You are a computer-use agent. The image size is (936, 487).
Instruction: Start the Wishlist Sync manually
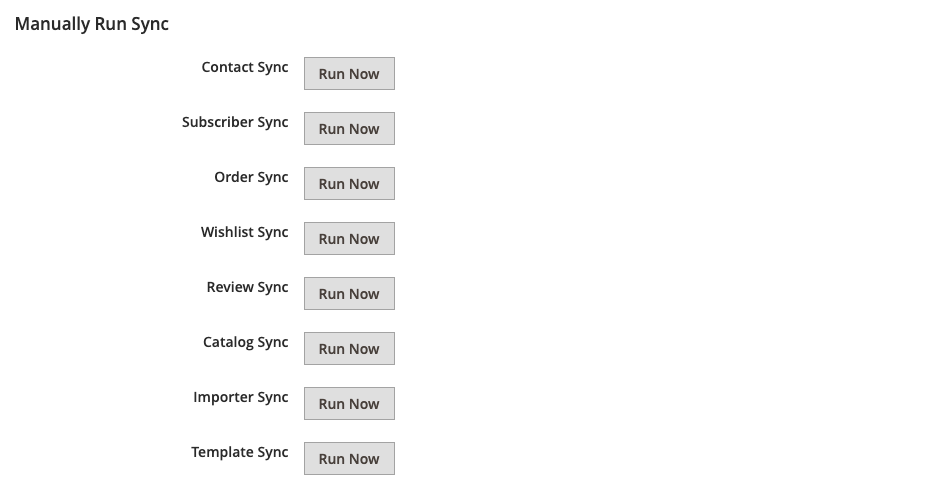349,239
